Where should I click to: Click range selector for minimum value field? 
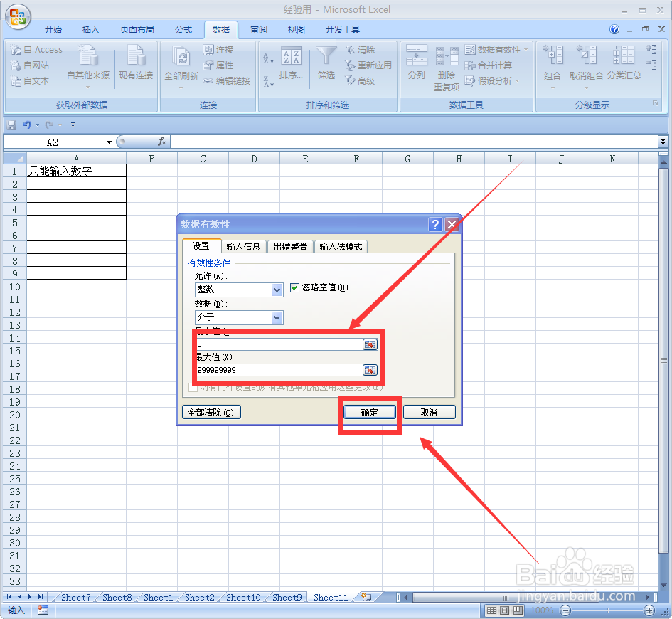[x=370, y=344]
